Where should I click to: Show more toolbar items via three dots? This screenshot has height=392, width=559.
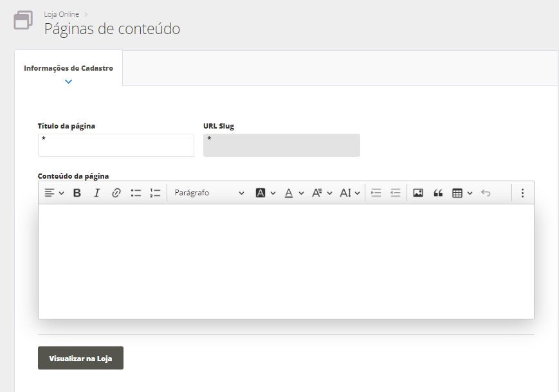(x=522, y=193)
